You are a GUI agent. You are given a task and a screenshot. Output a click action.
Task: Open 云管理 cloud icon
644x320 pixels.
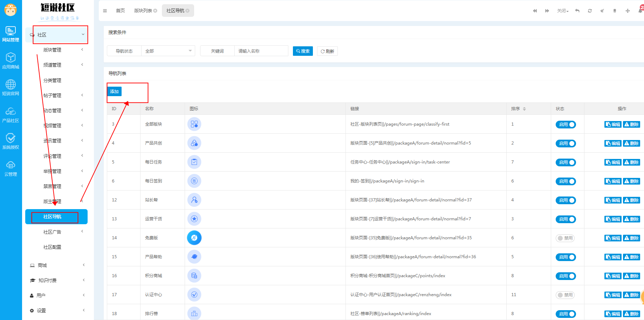11,168
